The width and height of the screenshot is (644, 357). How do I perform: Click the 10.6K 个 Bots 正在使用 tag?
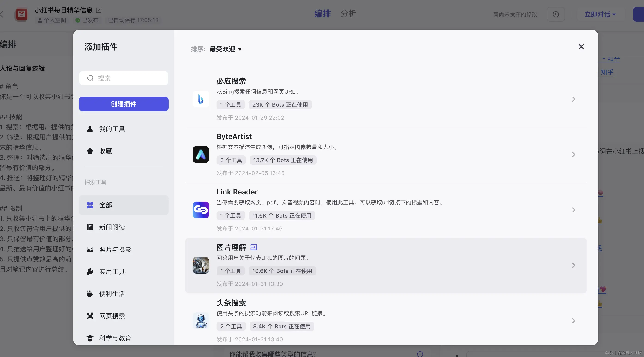pyautogui.click(x=282, y=271)
